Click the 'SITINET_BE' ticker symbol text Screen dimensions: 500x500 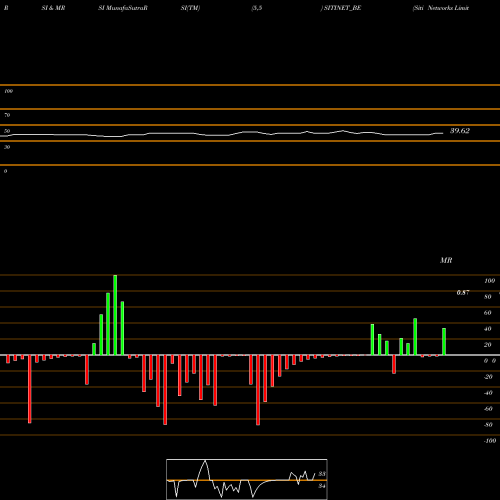[342, 8]
